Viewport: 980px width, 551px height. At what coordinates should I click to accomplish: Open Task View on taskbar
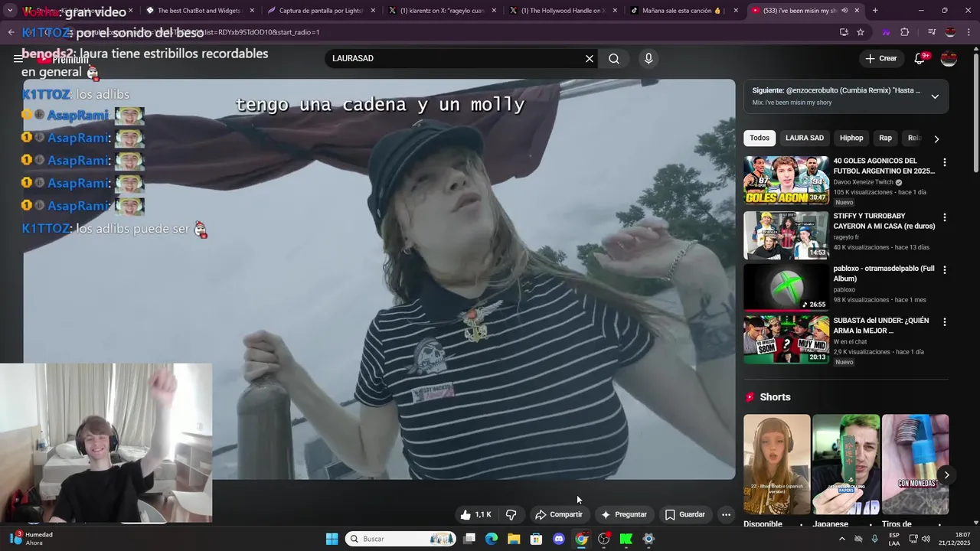point(469,539)
